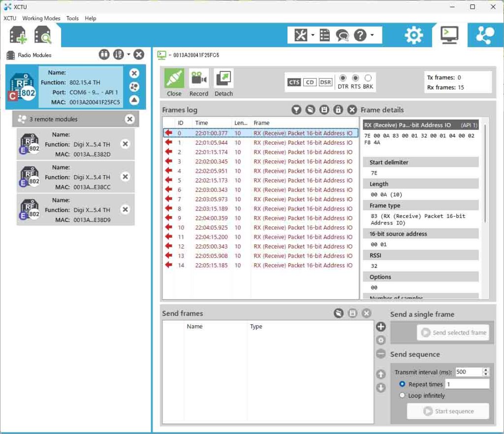Click in the Transmit interval field

point(469,372)
